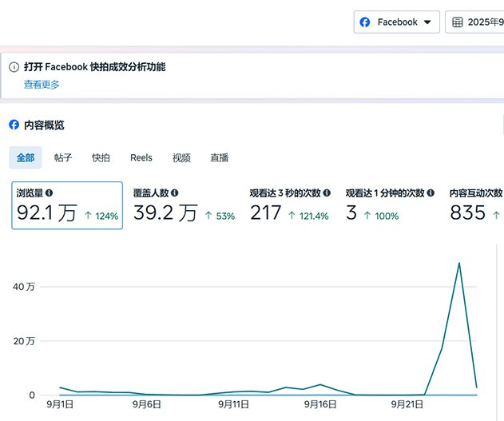Image resolution: width=504 pixels, height=421 pixels.
Task: Switch to the 视频 tab
Action: point(181,157)
